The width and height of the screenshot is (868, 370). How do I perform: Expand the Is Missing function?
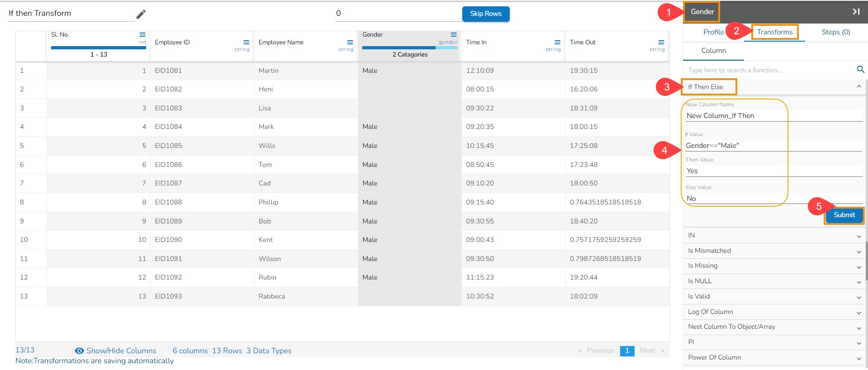(859, 267)
